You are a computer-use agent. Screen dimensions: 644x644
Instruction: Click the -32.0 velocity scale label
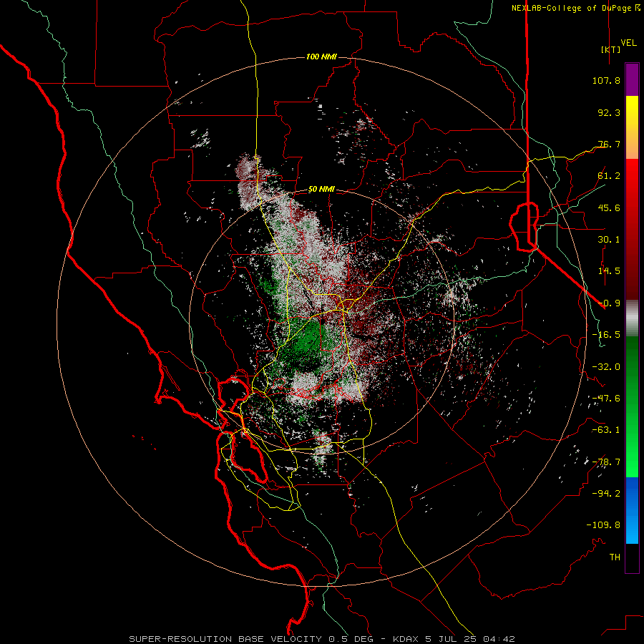(606, 367)
